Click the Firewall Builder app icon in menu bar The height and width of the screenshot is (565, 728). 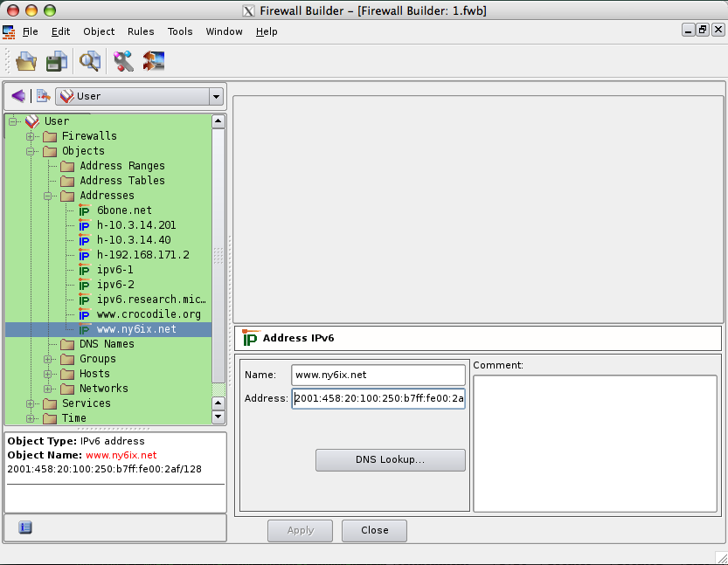pos(9,32)
